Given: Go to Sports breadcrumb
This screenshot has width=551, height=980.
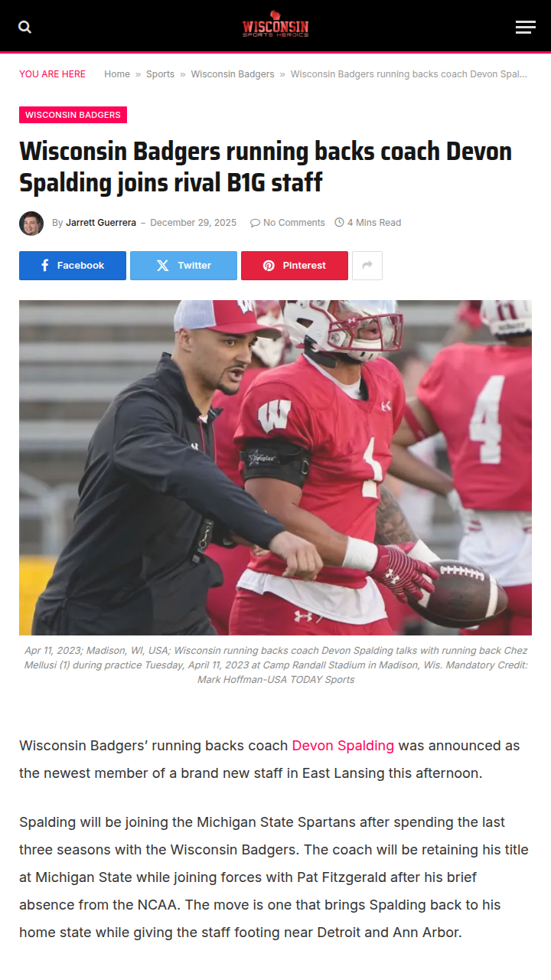Looking at the screenshot, I should [x=160, y=74].
